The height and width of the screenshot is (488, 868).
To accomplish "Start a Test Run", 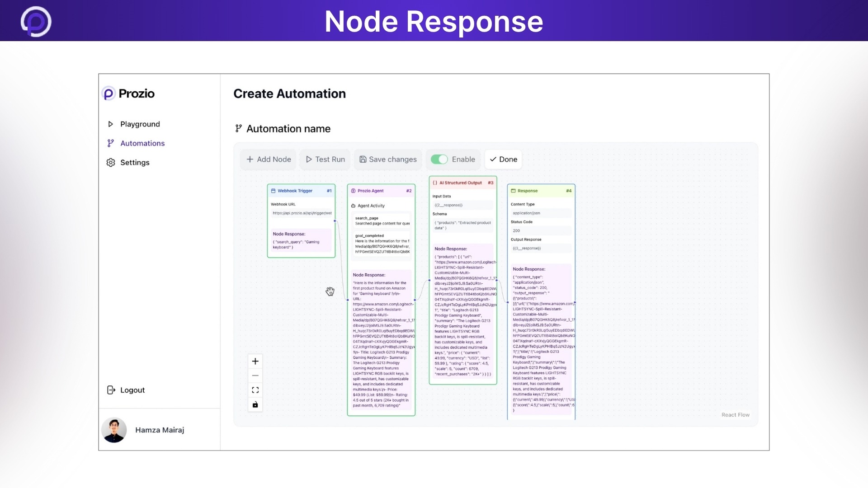I will point(325,160).
